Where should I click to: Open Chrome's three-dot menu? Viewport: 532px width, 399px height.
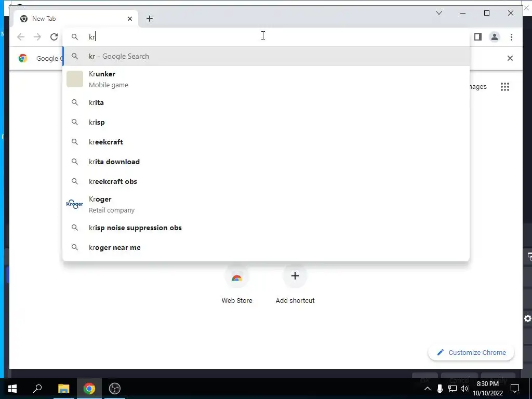point(511,37)
